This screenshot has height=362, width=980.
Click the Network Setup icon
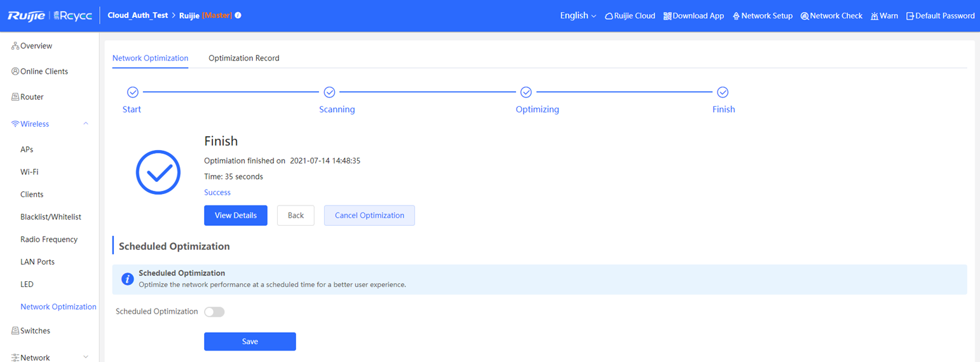[x=737, y=16]
